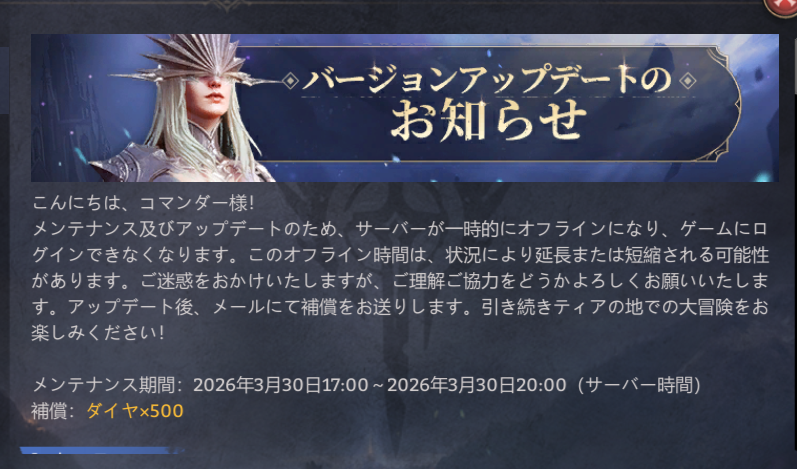The height and width of the screenshot is (469, 797).
Task: Click the diamond ornament left of バージョンアップデートの
Action: click(x=290, y=81)
